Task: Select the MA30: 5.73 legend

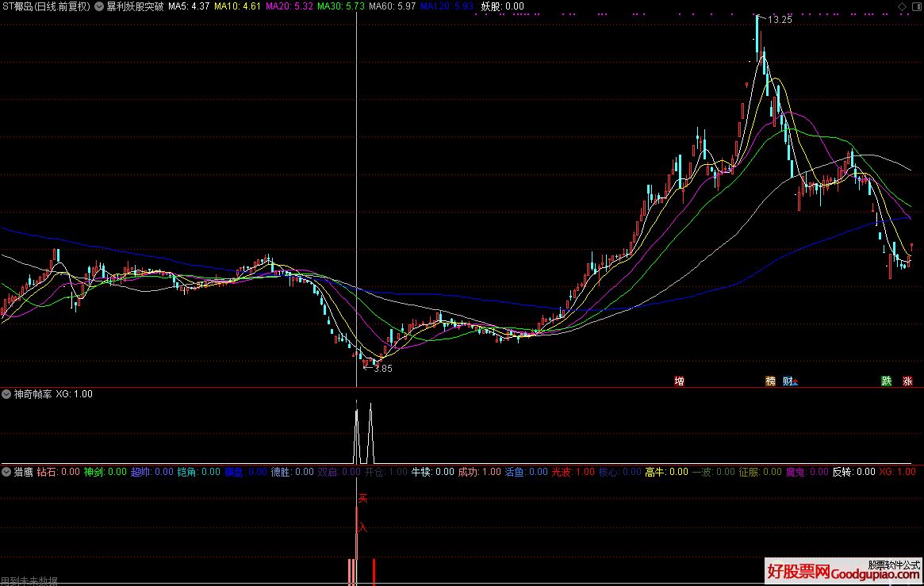Action: (x=340, y=6)
